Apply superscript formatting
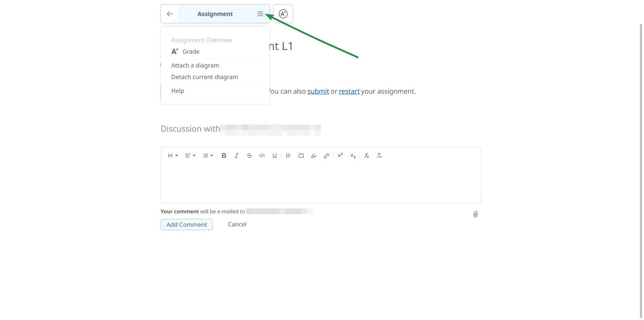Screen dimensions: 644x320 340,156
